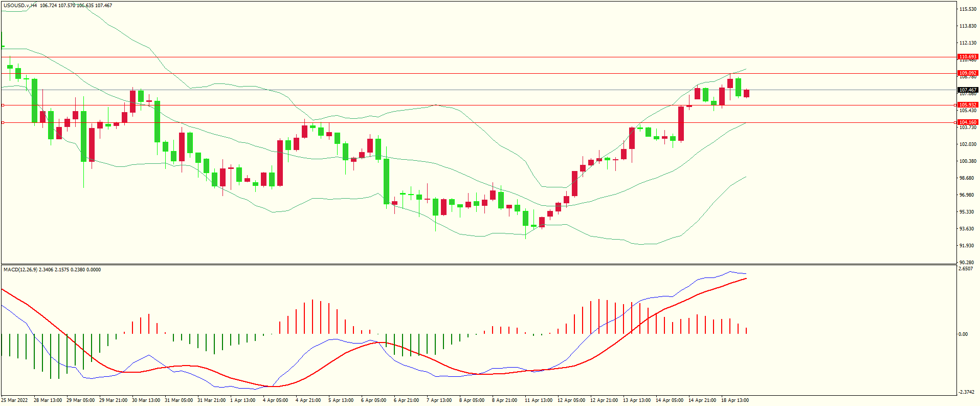The image size is (980, 406).
Task: Click the 6 Apr 21:00 time label
Action: pyautogui.click(x=407, y=400)
